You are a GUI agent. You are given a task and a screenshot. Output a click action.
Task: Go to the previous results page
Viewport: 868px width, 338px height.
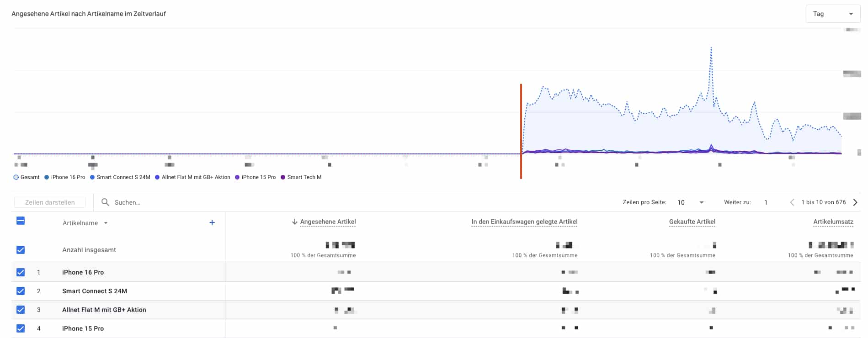792,202
